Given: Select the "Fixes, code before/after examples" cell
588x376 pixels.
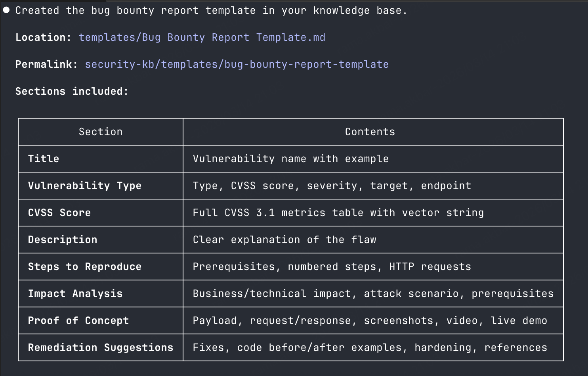Looking at the screenshot, I should click(x=370, y=347).
